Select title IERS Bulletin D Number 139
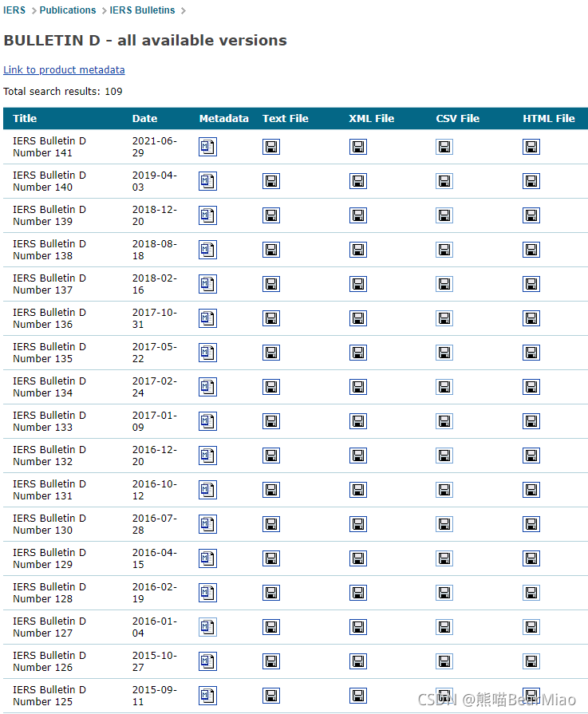588x714 pixels. coord(49,215)
